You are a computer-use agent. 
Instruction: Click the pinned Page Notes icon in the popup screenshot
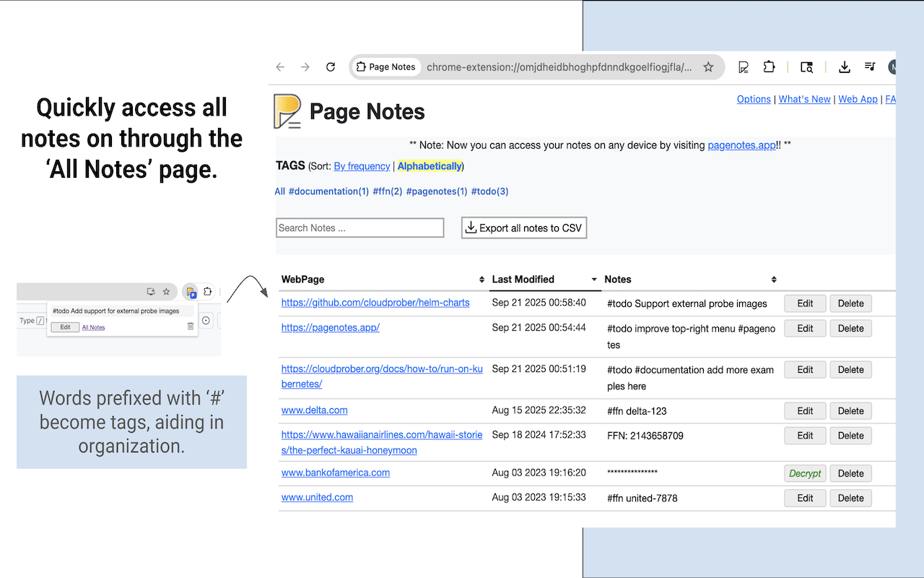191,291
